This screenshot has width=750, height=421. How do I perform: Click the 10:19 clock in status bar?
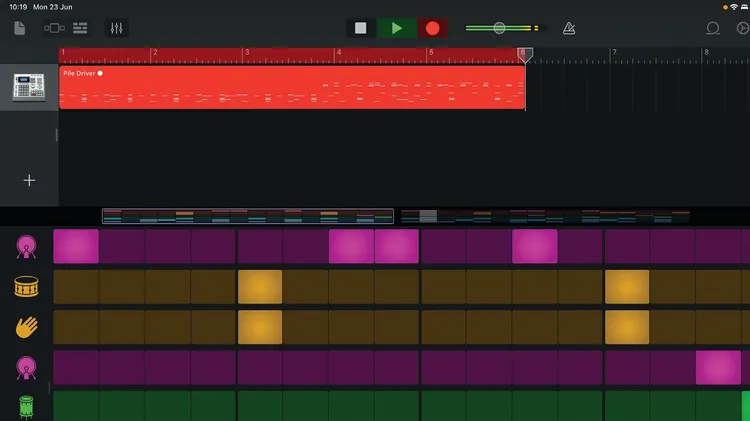18,7
